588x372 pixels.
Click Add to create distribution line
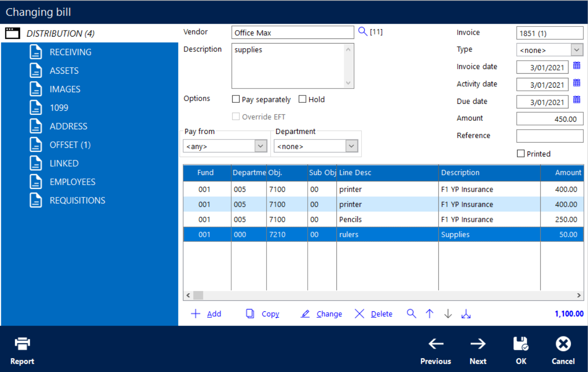point(206,314)
